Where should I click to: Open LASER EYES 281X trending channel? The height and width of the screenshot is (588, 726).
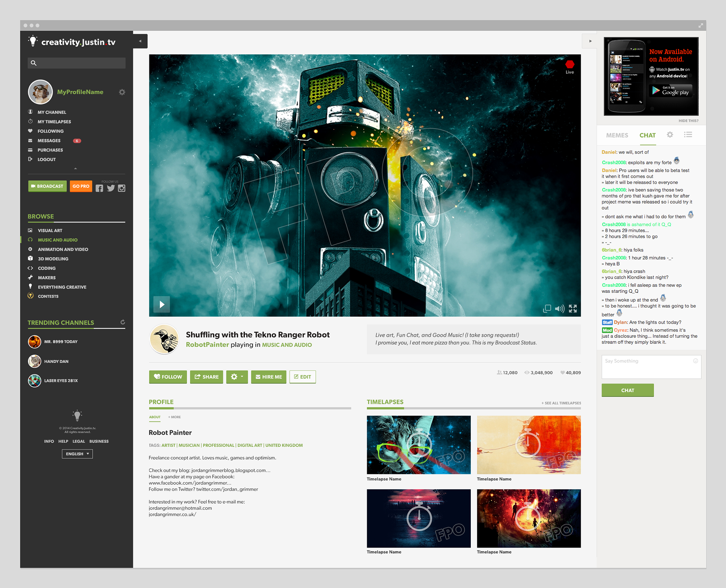(x=53, y=381)
